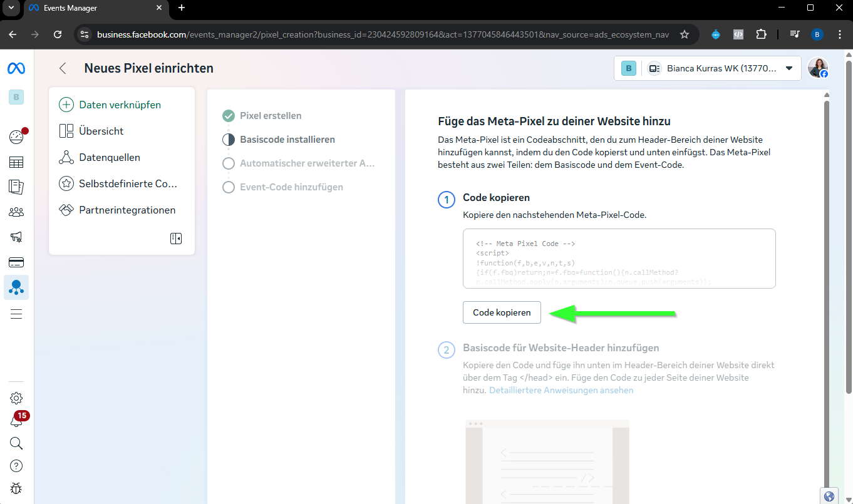
Task: Open the Chrome three-dot menu
Action: 840,34
